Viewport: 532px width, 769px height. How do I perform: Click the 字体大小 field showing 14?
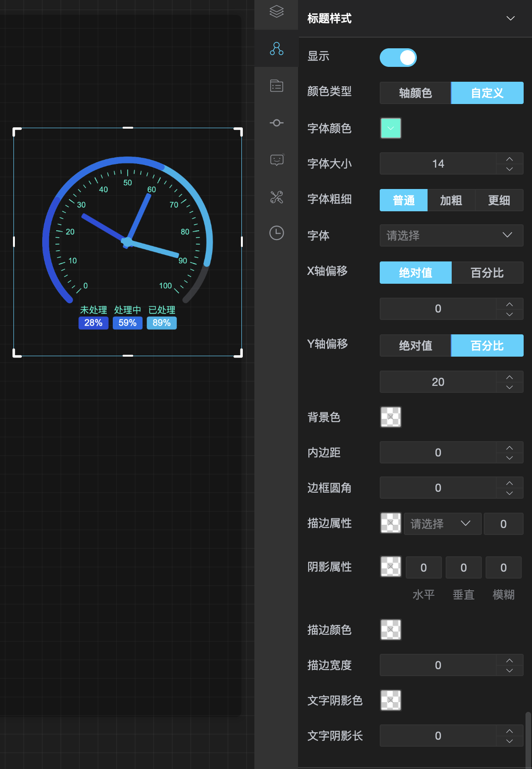pos(438,163)
